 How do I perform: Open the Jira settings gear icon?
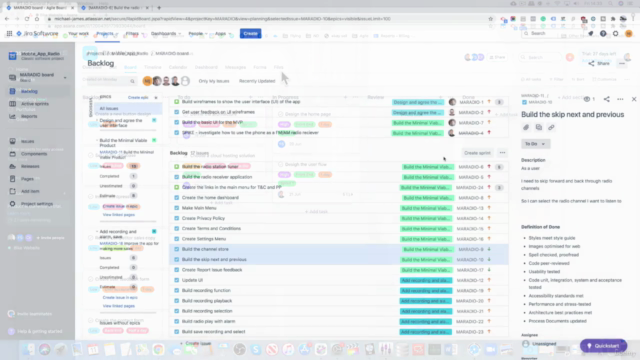tap(616, 33)
